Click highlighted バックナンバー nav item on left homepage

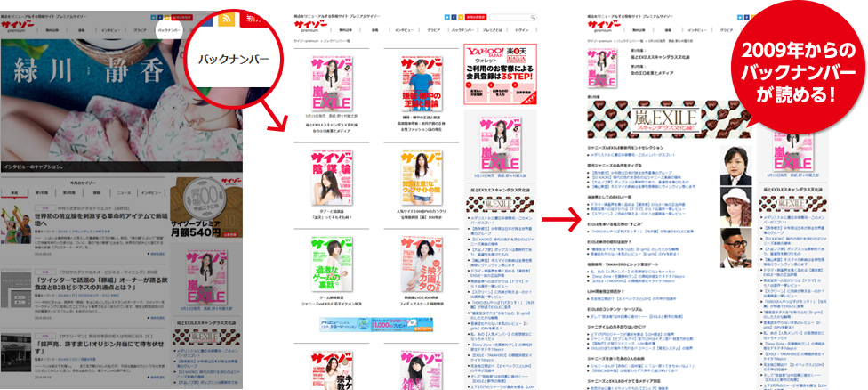point(169,31)
